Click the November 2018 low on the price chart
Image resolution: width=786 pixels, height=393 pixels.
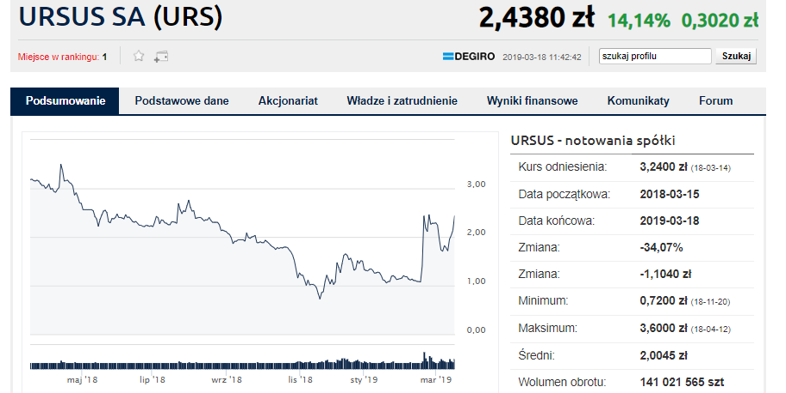point(320,298)
